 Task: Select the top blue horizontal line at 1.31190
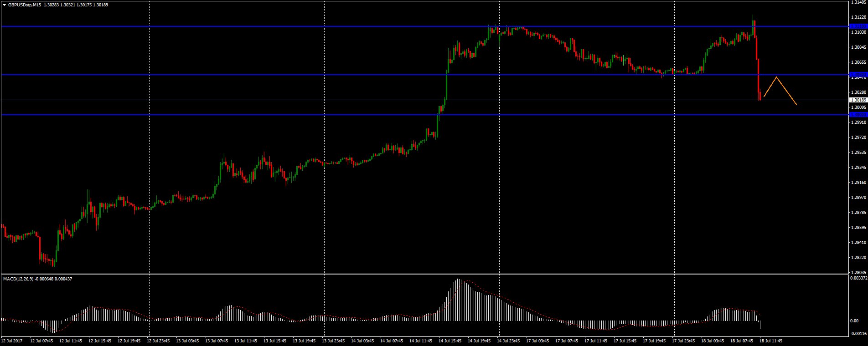(424, 26)
